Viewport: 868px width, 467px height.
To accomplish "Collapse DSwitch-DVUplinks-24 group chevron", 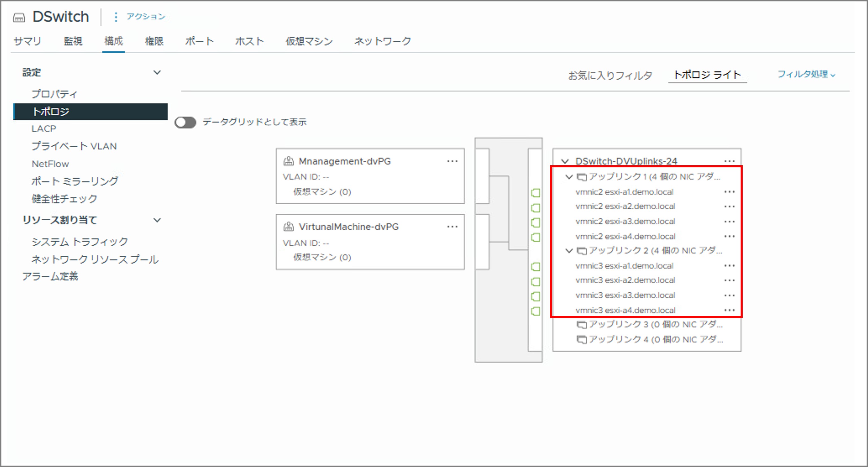I will 565,162.
